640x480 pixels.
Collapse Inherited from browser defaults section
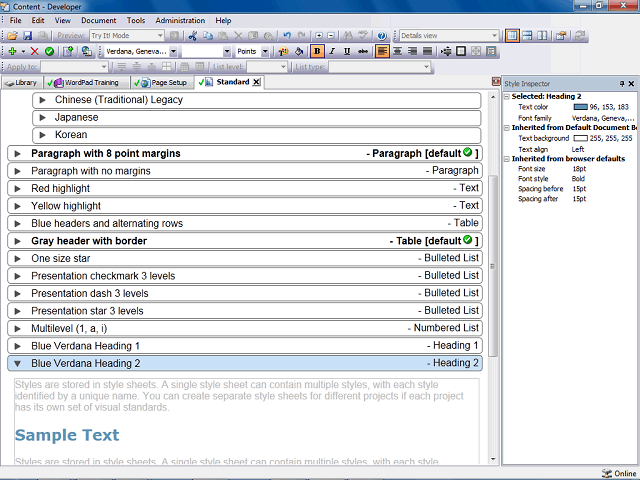pyautogui.click(x=507, y=159)
